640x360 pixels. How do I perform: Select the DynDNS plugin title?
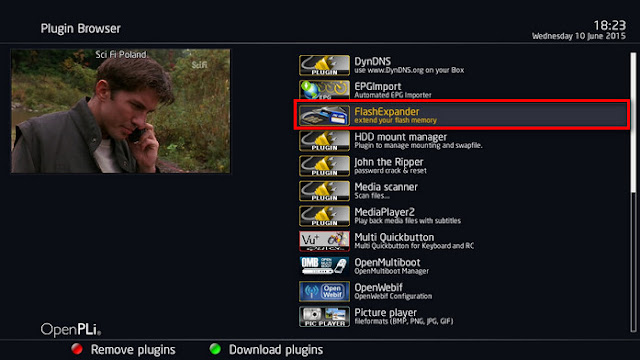(x=372, y=62)
